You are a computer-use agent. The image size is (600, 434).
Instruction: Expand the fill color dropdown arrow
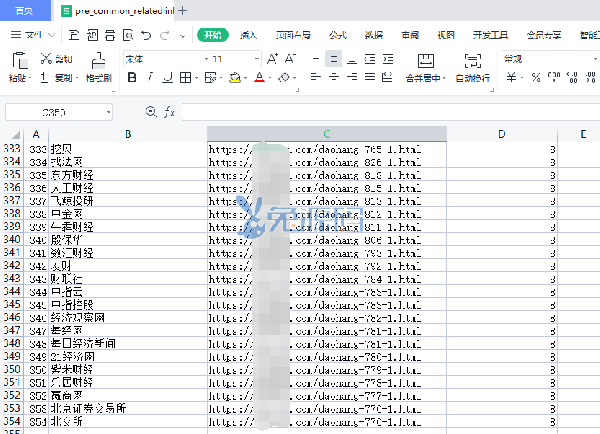246,78
